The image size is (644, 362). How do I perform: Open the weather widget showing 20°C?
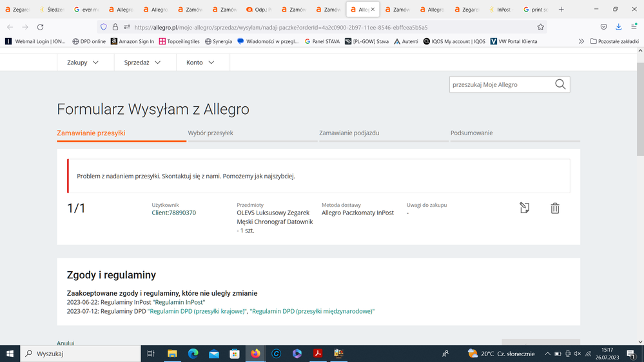501,354
